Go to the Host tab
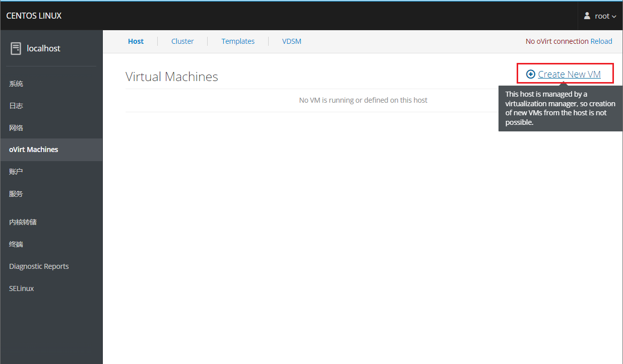Screen dimensions: 623x364 (x=136, y=41)
